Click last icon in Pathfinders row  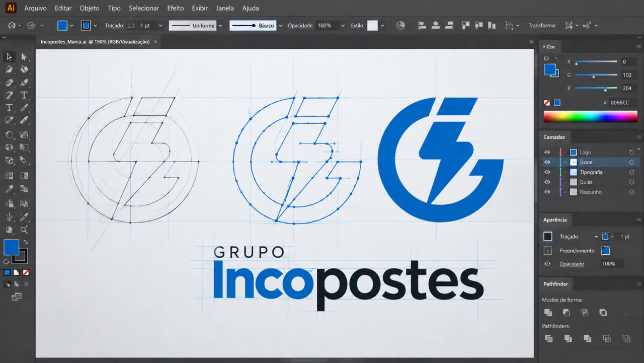(626, 339)
